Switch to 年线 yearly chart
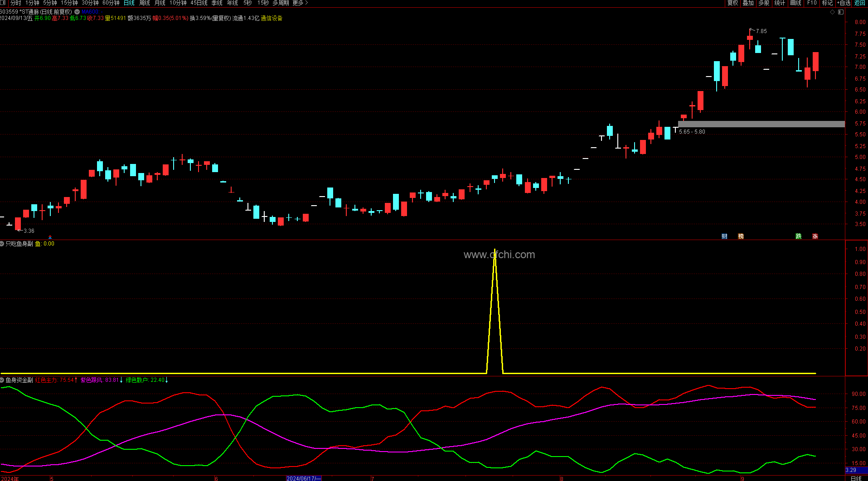The height and width of the screenshot is (481, 868). [233, 3]
